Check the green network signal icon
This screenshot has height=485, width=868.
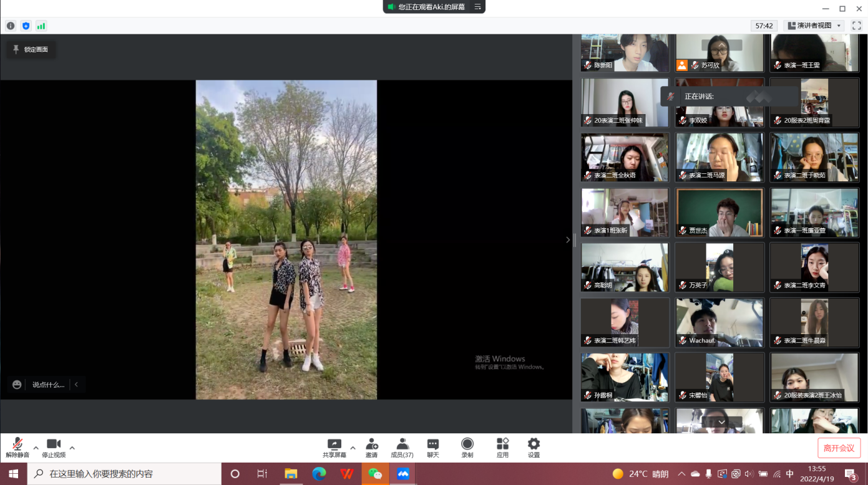(41, 26)
